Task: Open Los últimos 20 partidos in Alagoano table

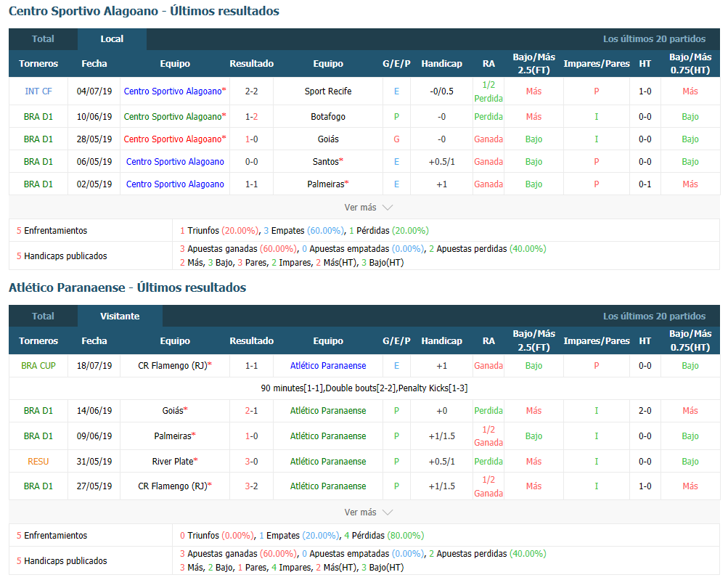Action: pos(654,39)
